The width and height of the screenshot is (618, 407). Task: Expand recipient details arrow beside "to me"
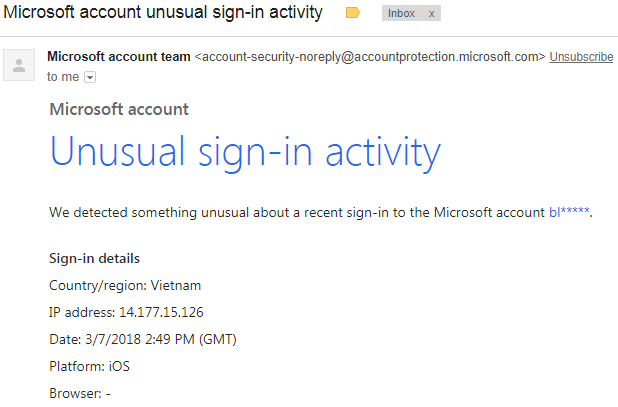tap(90, 76)
